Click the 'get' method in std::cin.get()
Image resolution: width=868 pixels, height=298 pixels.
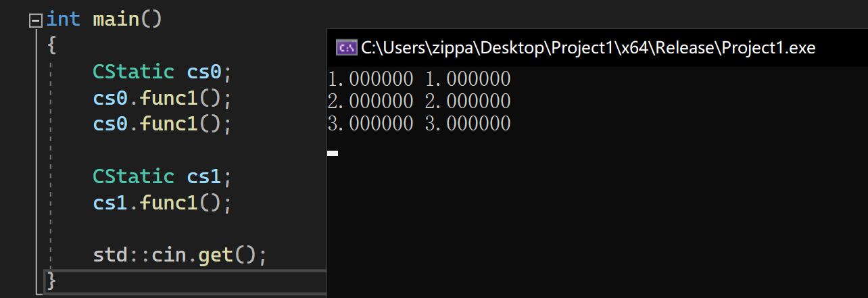pyautogui.click(x=215, y=255)
